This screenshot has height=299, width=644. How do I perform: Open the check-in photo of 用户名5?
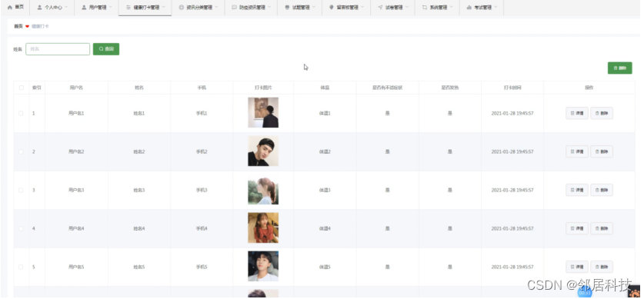coord(263,266)
